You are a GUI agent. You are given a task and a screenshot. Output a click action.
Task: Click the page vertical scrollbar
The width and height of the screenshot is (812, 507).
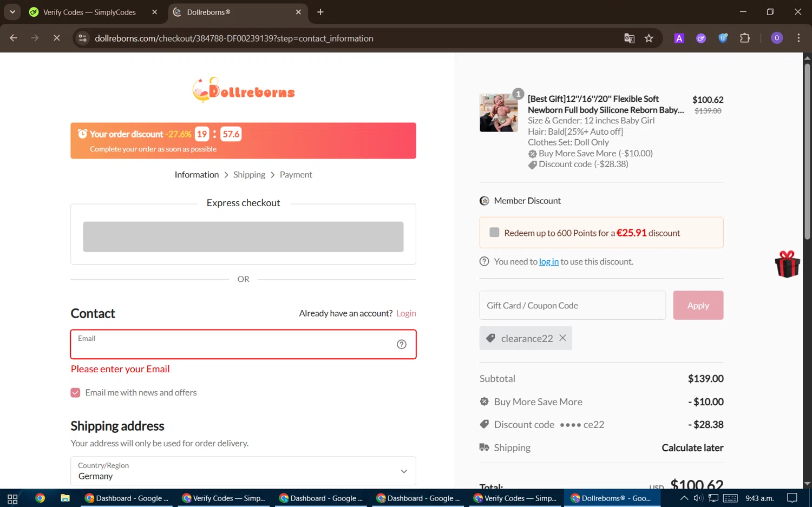click(807, 152)
